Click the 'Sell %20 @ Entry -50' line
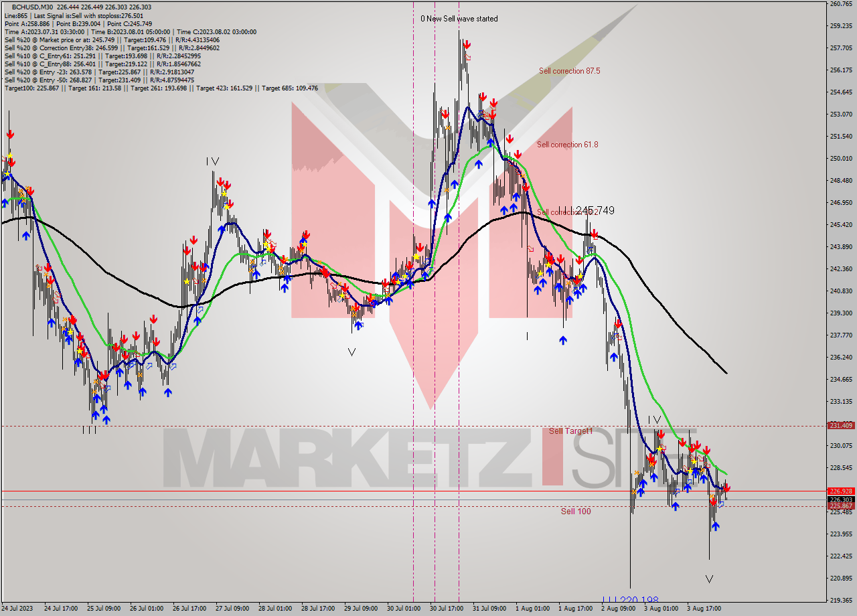 tap(99, 80)
